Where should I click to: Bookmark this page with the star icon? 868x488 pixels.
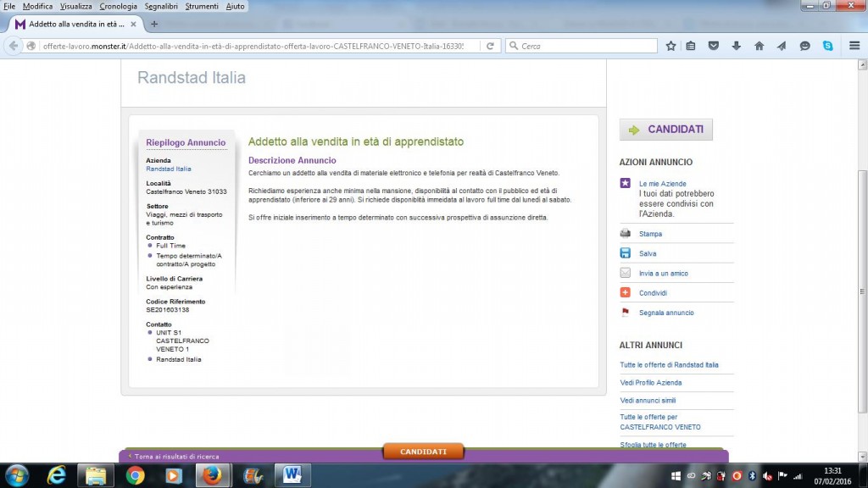(670, 46)
